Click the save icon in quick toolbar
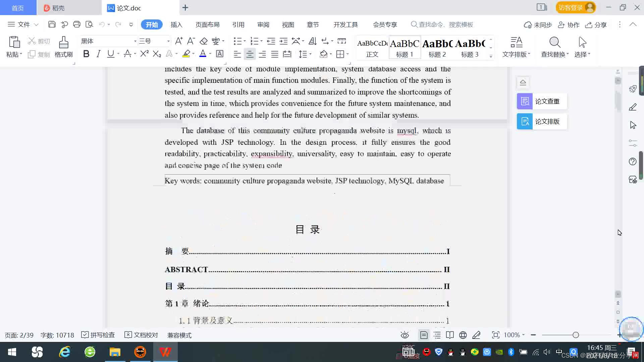The height and width of the screenshot is (362, 644). pyautogui.click(x=52, y=24)
